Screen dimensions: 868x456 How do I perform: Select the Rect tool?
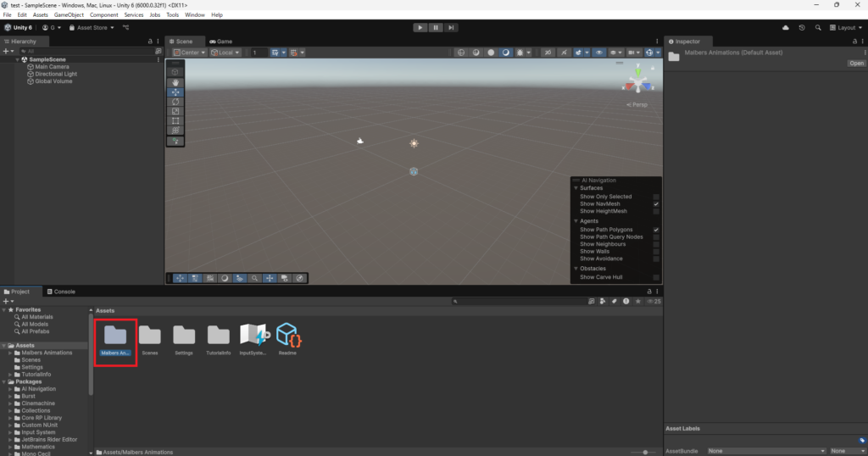(x=175, y=120)
